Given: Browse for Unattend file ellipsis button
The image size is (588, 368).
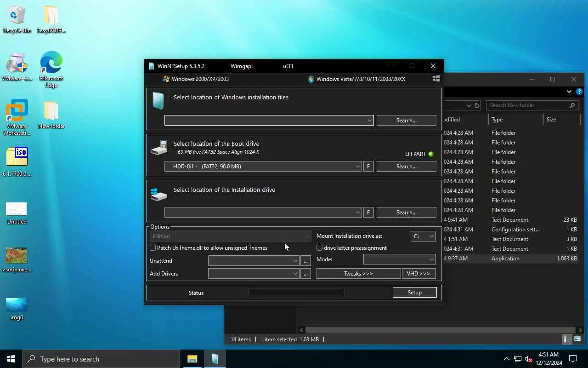Looking at the screenshot, I should pos(305,261).
